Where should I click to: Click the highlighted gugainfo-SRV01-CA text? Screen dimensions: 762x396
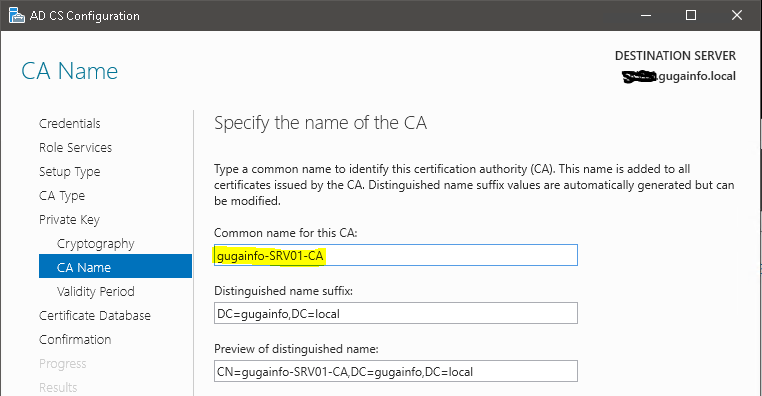tap(270, 256)
